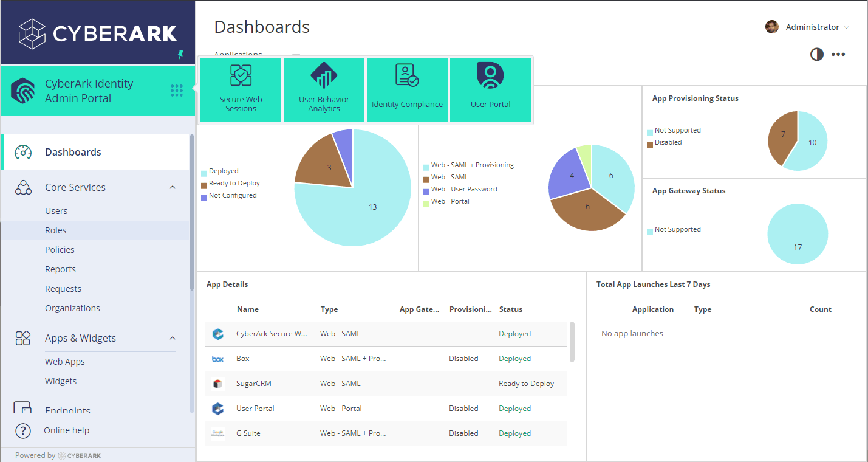
Task: Open the Box app in App Details
Action: point(242,358)
